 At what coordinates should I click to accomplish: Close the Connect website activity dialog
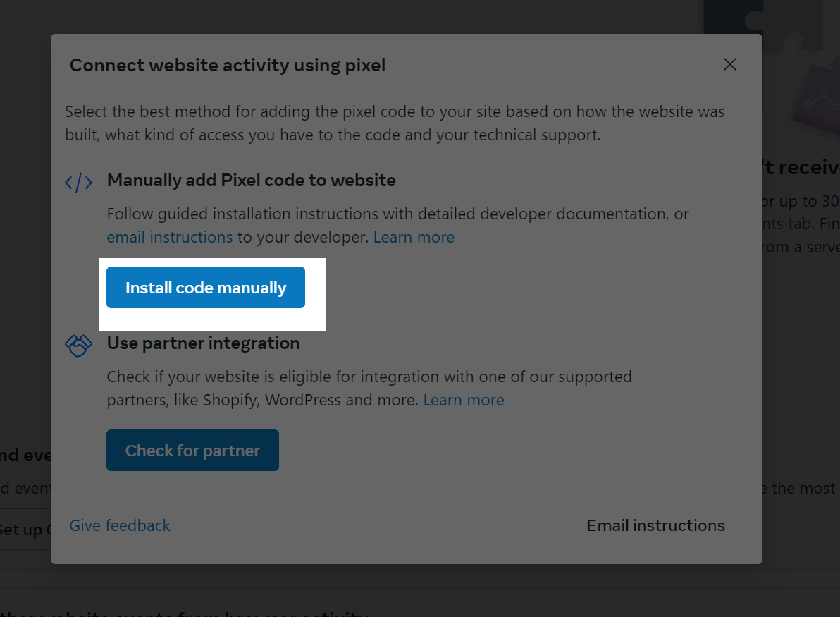coord(729,64)
